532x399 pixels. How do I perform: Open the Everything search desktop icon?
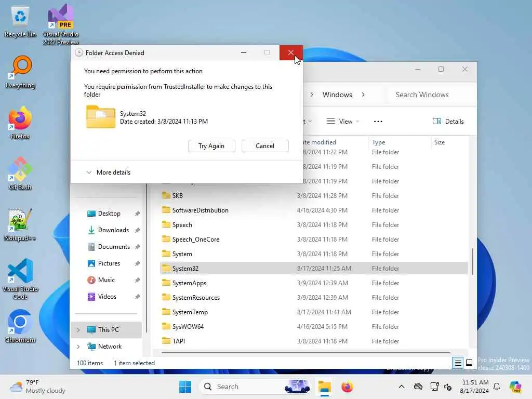point(20,72)
